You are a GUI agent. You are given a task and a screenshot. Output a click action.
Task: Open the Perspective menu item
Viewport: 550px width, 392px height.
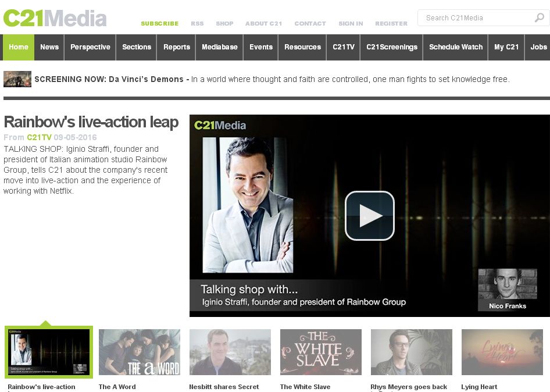pos(90,47)
